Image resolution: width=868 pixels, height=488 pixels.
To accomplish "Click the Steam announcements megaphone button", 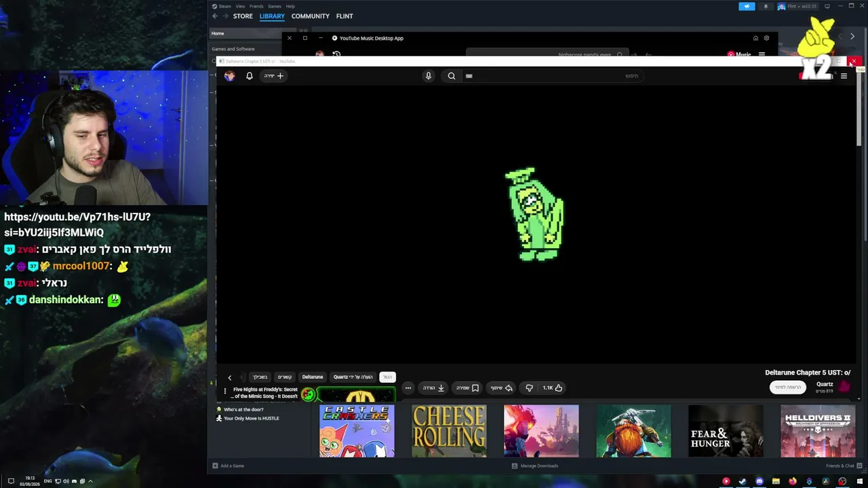I will (747, 6).
